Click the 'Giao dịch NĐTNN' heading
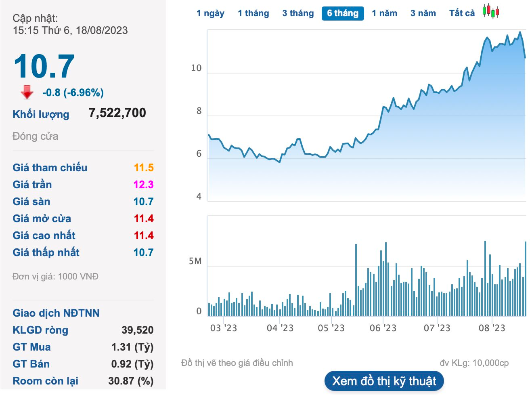The image size is (532, 395). tap(56, 313)
